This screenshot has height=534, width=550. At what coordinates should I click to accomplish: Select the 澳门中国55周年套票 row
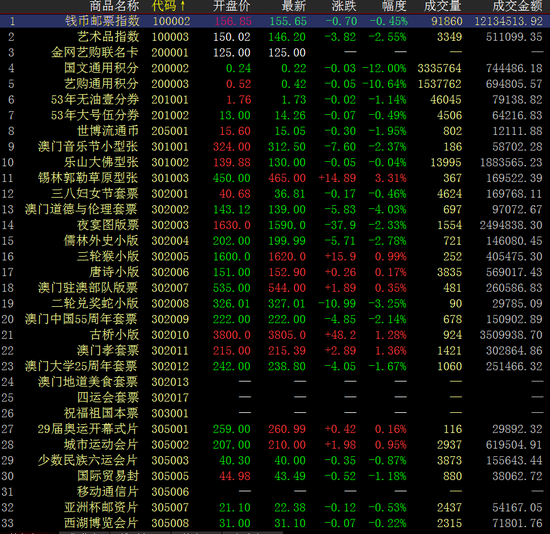point(275,319)
